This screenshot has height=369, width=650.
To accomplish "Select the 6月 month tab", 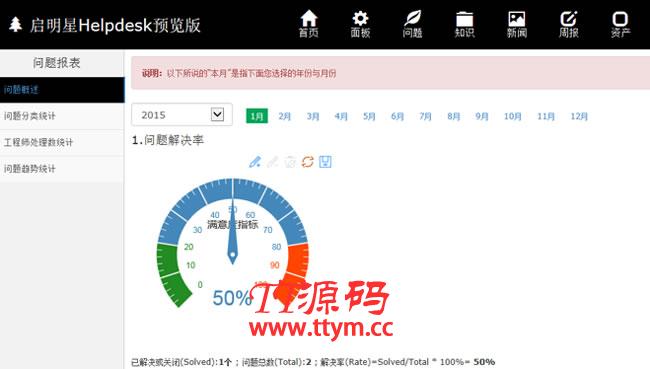I will point(398,116).
